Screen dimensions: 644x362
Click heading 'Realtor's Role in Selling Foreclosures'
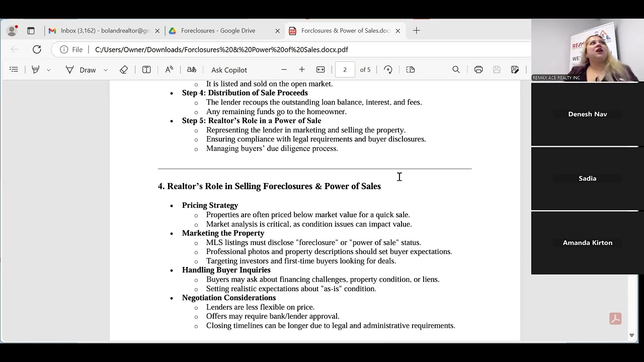pyautogui.click(x=269, y=186)
